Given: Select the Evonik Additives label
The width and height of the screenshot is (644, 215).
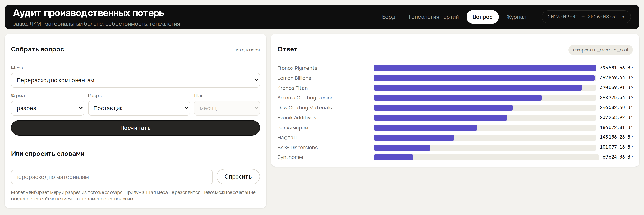Looking at the screenshot, I should click(297, 118).
